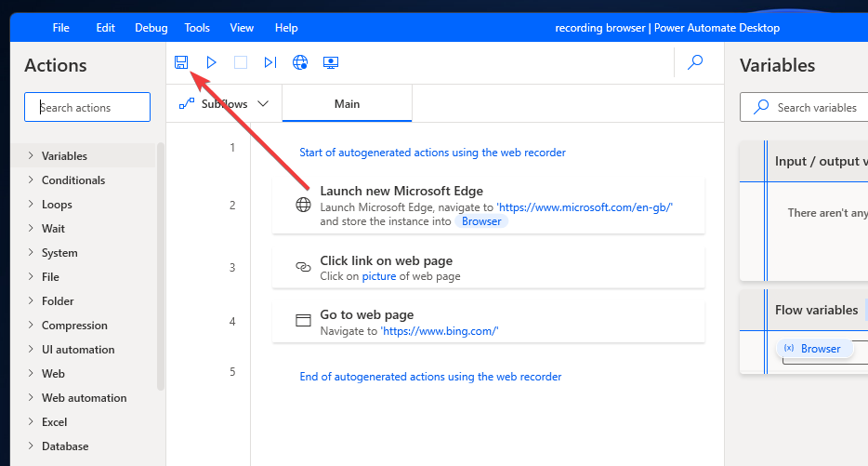Select the Go to web page action title
This screenshot has width=868, height=466.
coord(367,314)
